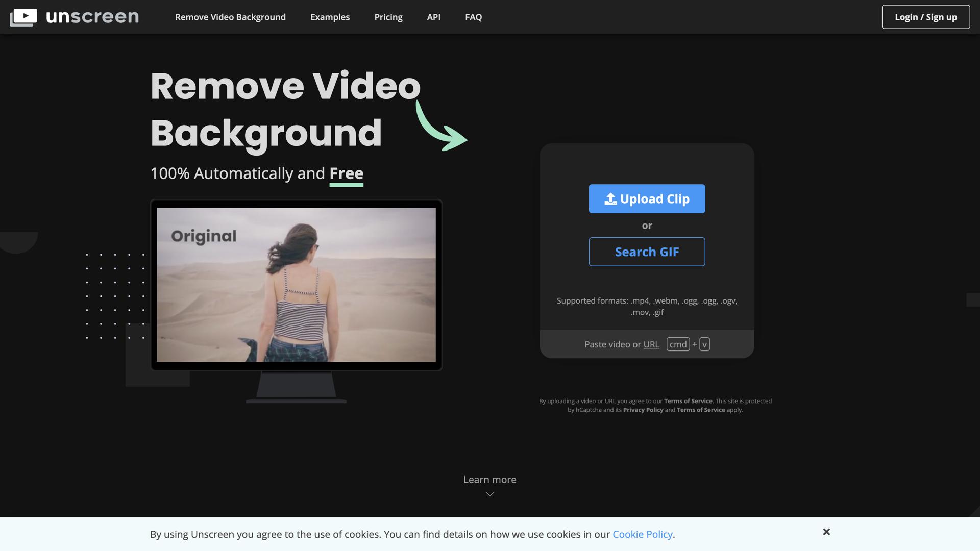Expand the Learn more section
Viewport: 980px width, 551px height.
pos(489,479)
